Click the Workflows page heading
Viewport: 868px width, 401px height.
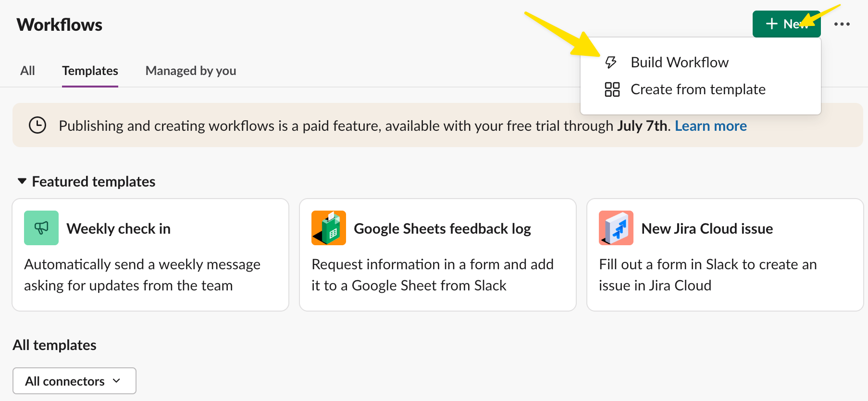click(x=60, y=25)
